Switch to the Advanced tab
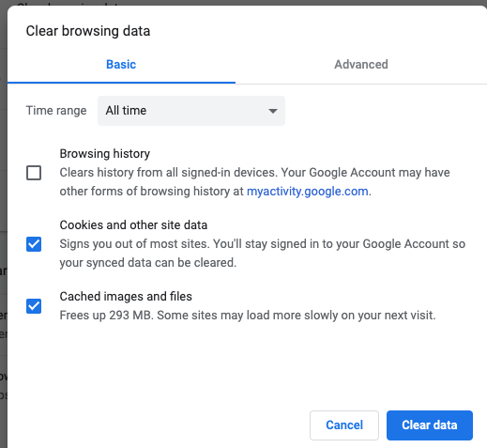 (x=361, y=65)
